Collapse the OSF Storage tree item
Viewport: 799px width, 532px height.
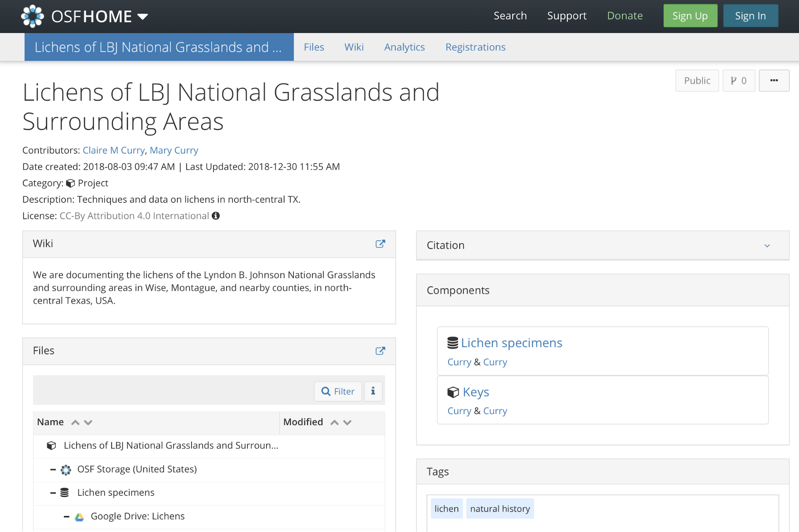pos(53,469)
